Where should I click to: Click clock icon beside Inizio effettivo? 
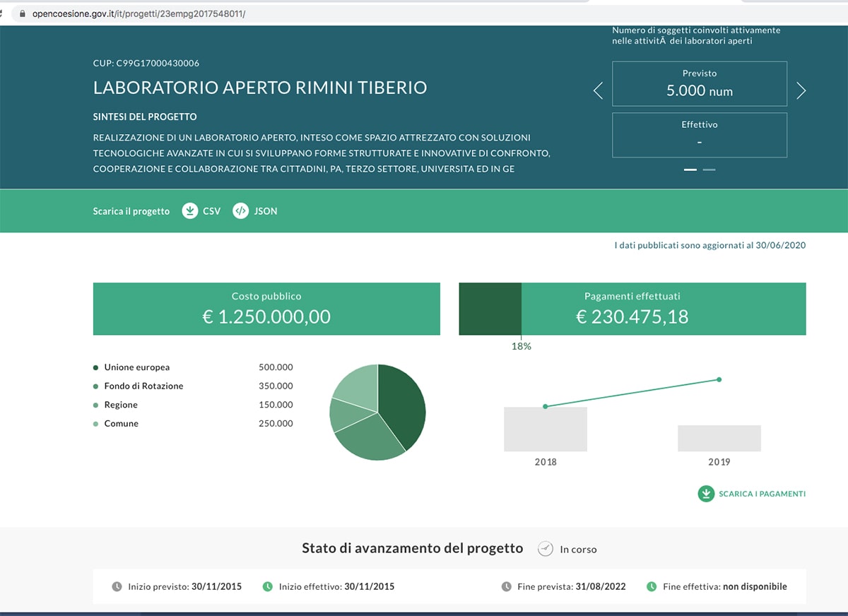[267, 586]
